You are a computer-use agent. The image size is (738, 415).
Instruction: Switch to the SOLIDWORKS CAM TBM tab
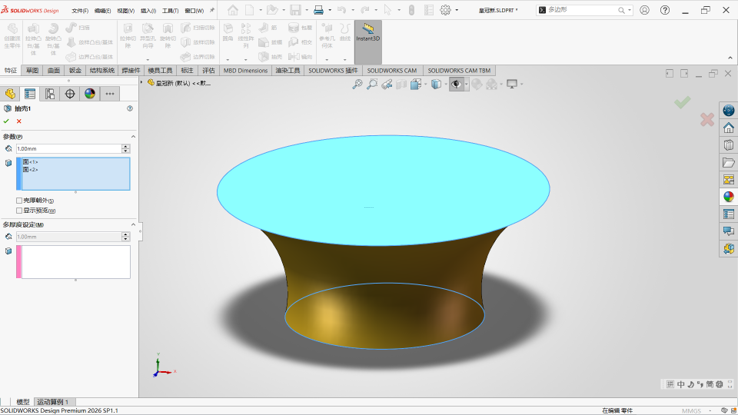click(459, 71)
